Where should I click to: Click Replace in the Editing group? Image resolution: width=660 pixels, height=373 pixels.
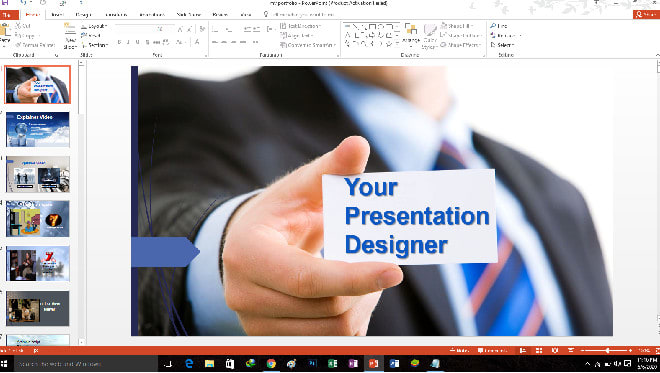click(506, 35)
